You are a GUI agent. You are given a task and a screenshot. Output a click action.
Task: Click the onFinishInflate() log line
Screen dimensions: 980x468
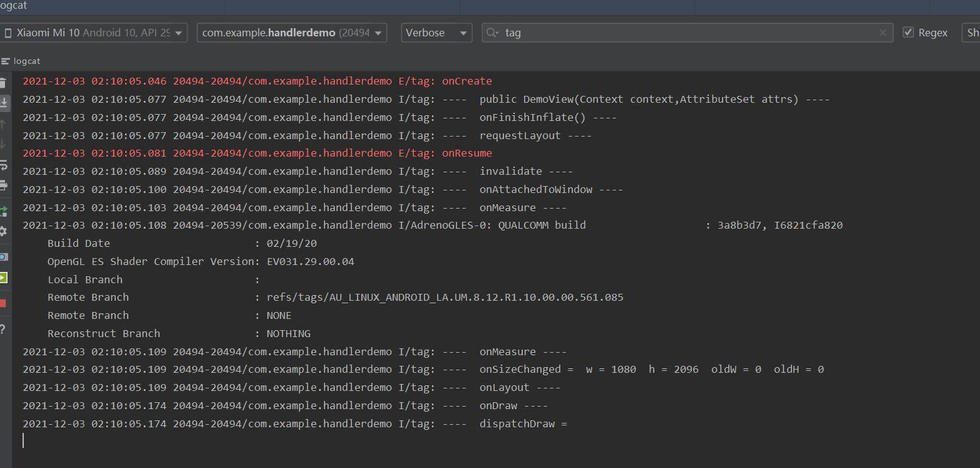(x=319, y=117)
